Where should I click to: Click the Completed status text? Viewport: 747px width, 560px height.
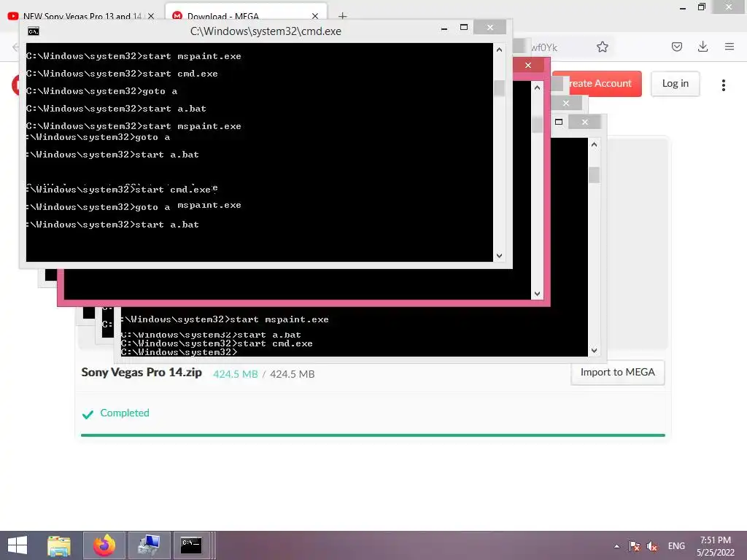point(125,413)
